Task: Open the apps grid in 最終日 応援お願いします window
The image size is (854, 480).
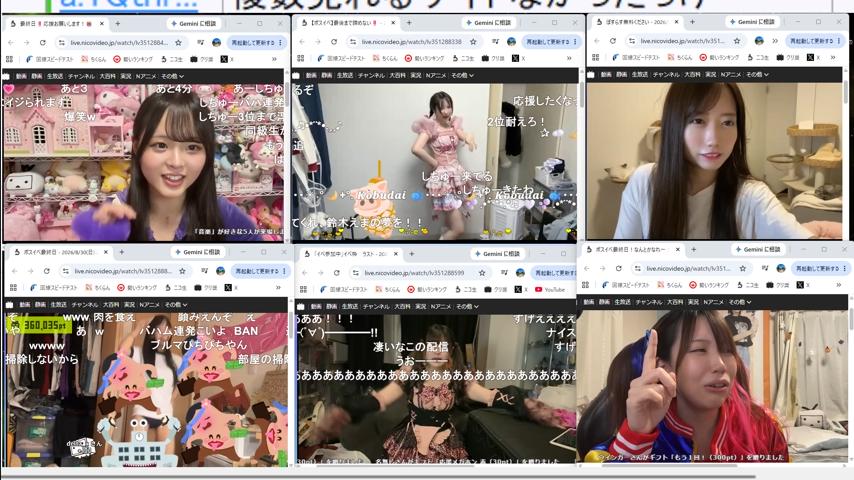Action: coord(9,59)
